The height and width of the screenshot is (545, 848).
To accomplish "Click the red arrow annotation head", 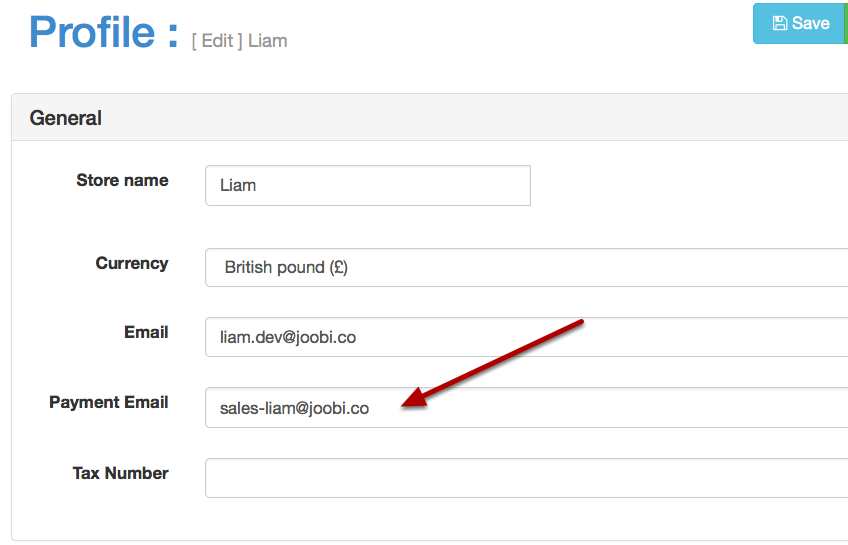I will pyautogui.click(x=414, y=398).
